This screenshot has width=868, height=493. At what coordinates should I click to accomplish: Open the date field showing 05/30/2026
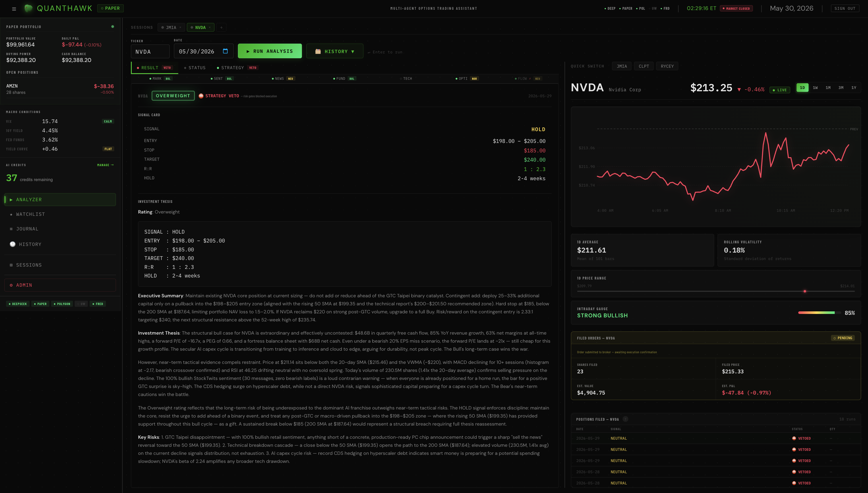tap(204, 51)
